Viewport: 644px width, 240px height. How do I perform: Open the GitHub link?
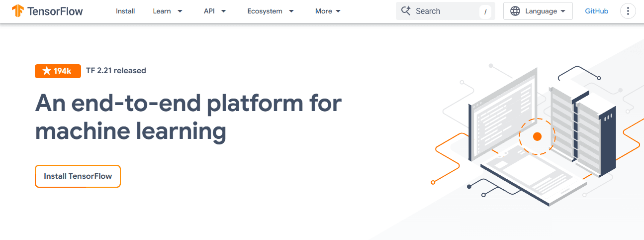(x=597, y=11)
